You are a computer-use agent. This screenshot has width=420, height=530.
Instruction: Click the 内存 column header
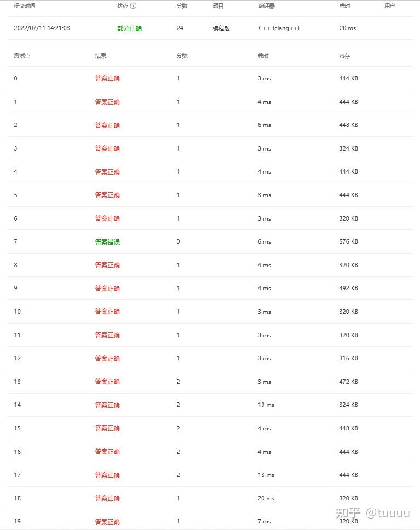point(344,55)
